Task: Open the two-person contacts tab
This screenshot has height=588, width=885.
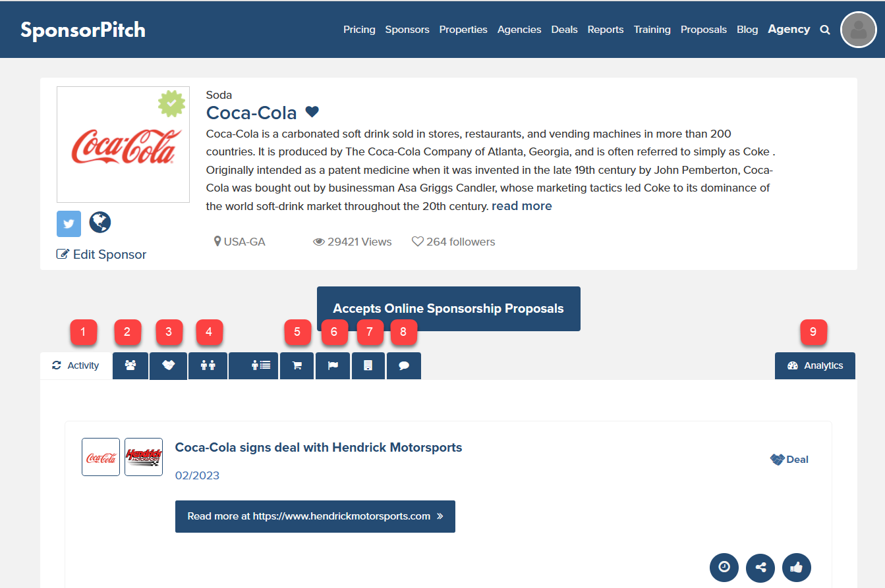Action: coord(208,365)
